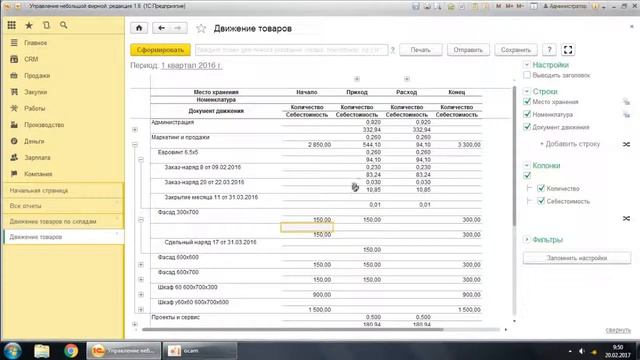Click the vertical report scrollbar
The image size is (640, 360).
tap(514, 155)
